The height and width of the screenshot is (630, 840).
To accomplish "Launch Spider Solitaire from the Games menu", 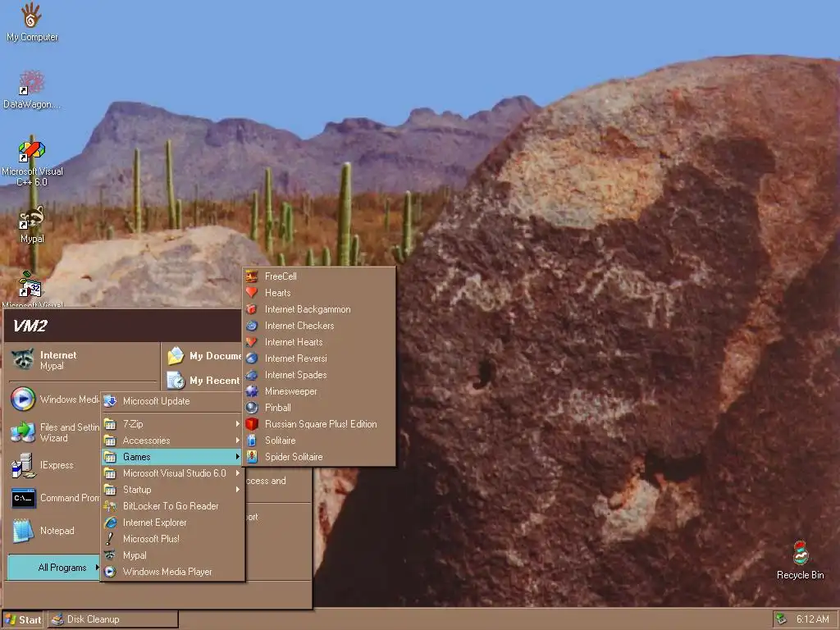I will 319,457.
